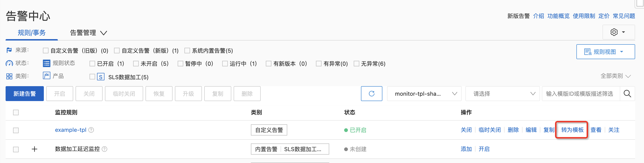This screenshot has width=644, height=163.
Task: Click the 来源 flag icon
Action: coord(9,50)
